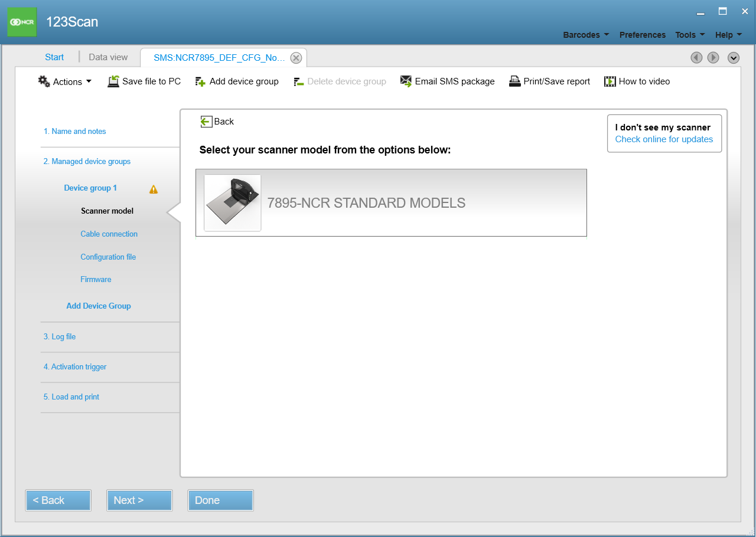Open the Preferences menu

(x=643, y=35)
